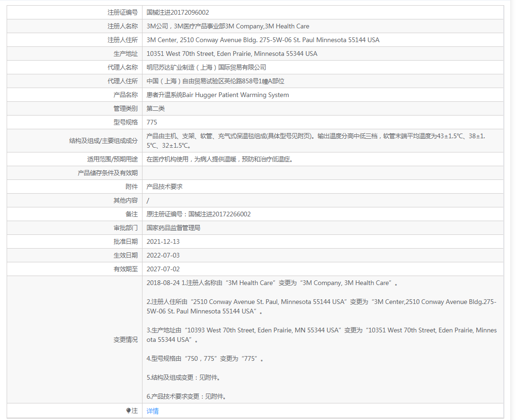Click the 批准日期 label
This screenshot has height=420, width=517.
(x=125, y=241)
